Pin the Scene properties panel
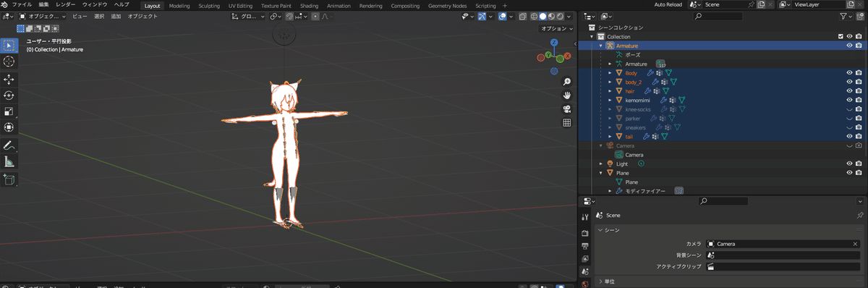The width and height of the screenshot is (868, 288). [859, 216]
